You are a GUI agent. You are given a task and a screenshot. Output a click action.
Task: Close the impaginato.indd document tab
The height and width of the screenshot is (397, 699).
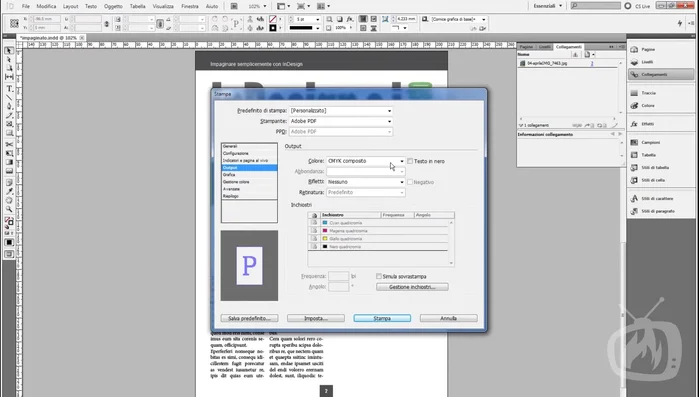pos(82,38)
